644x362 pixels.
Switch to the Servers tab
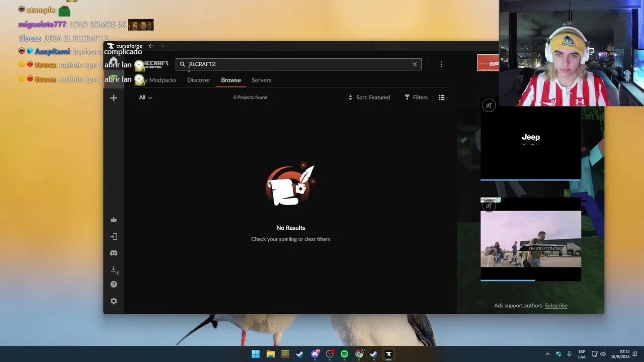tap(261, 80)
